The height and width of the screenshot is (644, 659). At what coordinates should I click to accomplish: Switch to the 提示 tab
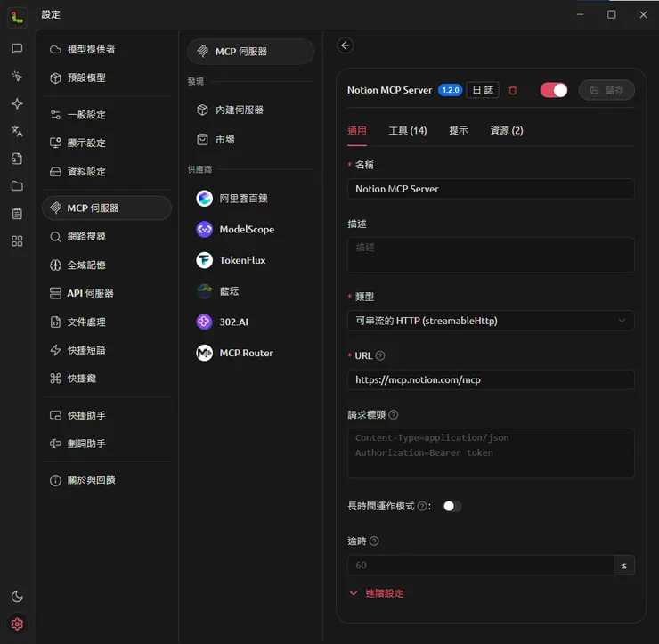[459, 131]
